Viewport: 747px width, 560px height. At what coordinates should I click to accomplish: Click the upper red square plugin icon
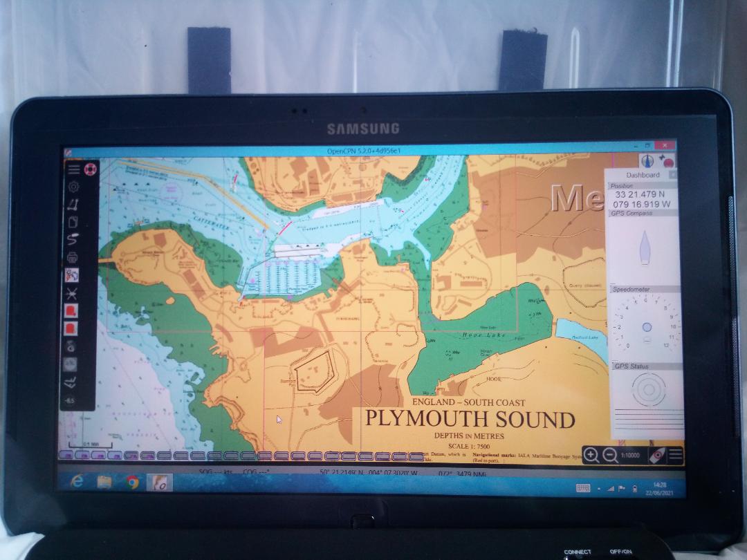(x=71, y=311)
